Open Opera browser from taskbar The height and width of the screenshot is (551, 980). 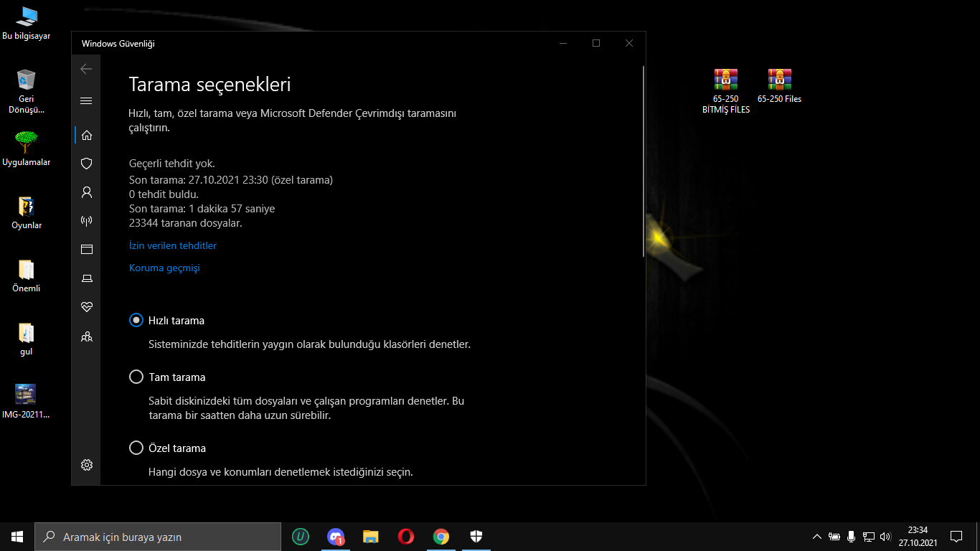coord(406,537)
